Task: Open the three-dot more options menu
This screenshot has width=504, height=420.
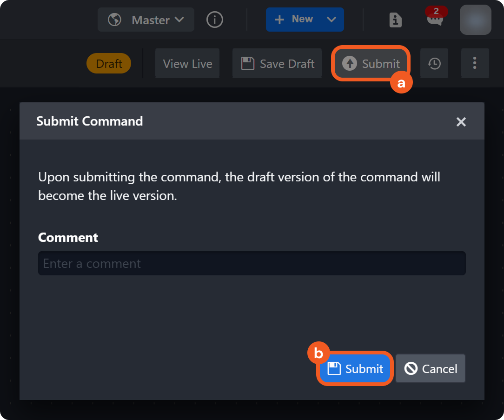Action: point(475,63)
